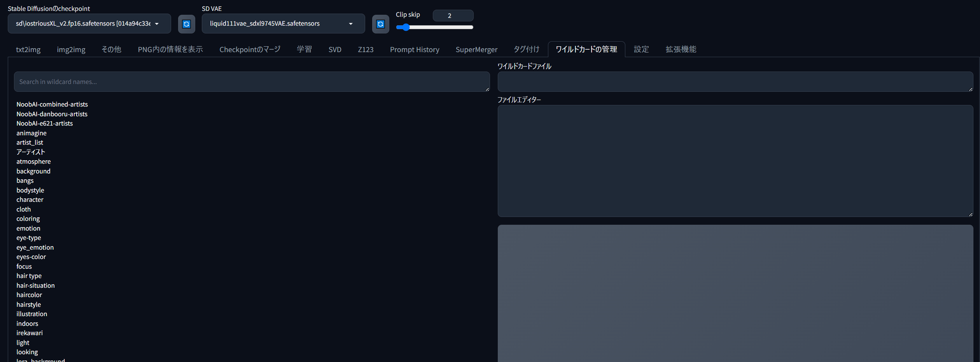The image size is (980, 362).
Task: Click the wildcard names search box
Action: click(x=252, y=82)
